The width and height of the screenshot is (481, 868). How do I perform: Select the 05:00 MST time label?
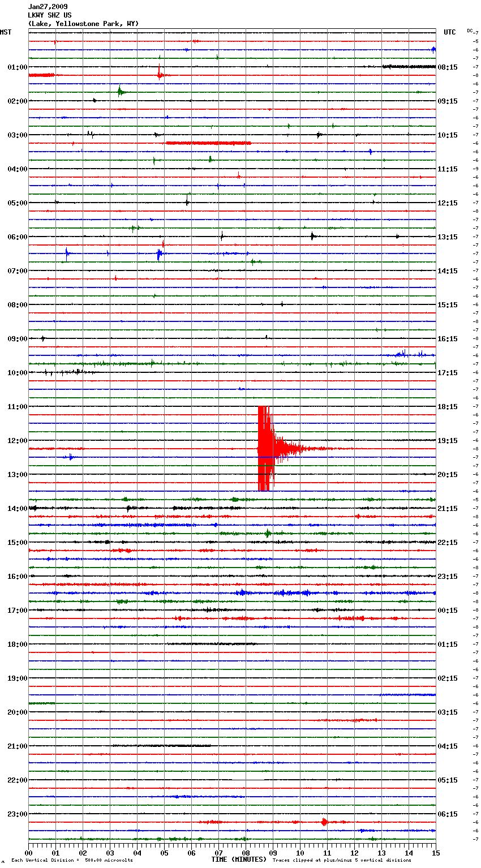click(17, 203)
